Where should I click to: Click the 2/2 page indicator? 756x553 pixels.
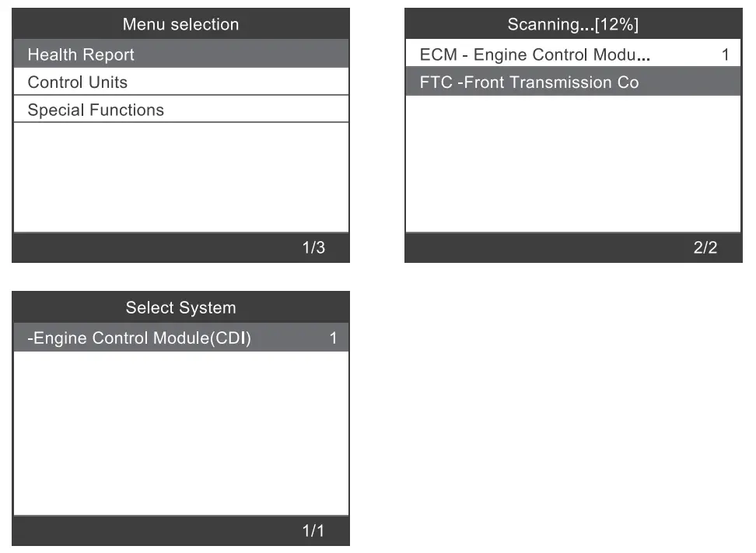coord(705,248)
